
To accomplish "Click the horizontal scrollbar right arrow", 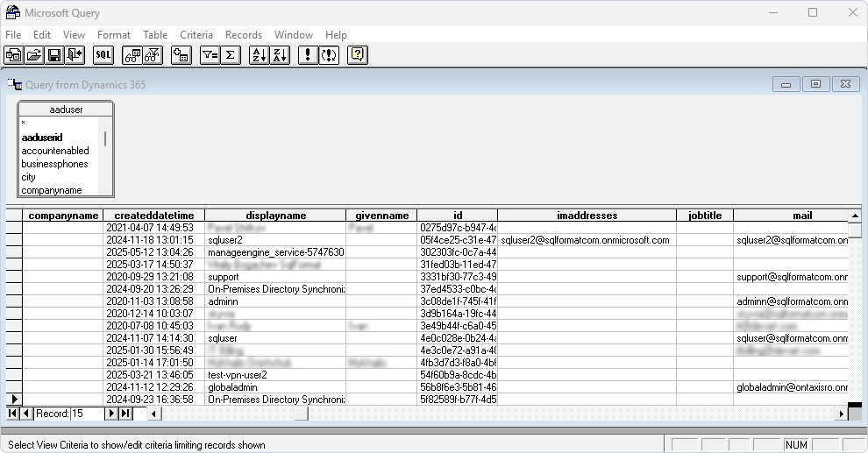I will pos(841,414).
